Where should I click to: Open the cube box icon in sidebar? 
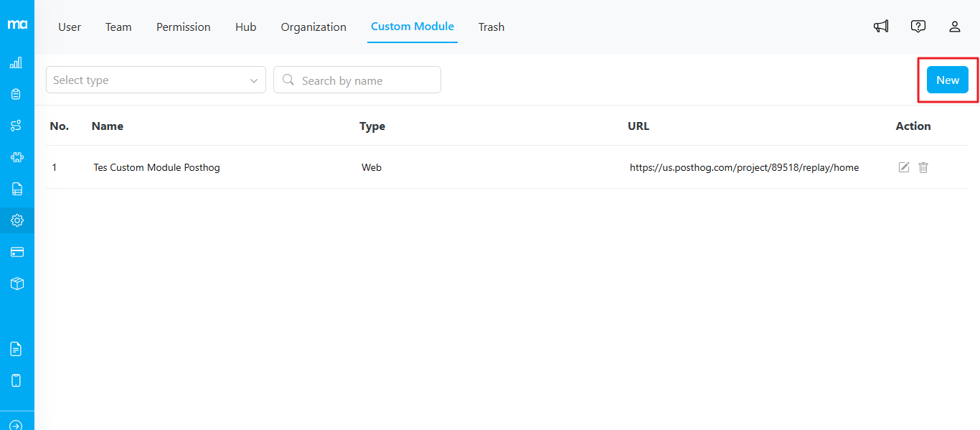click(17, 284)
